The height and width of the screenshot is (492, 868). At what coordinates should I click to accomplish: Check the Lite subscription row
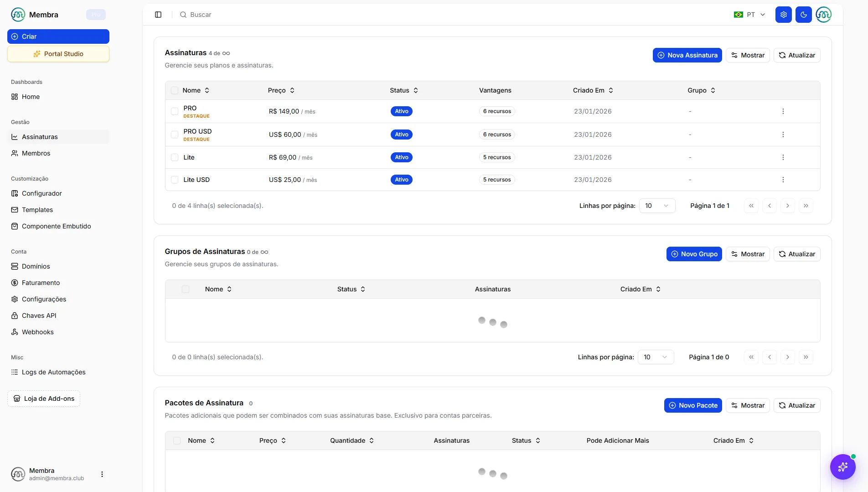[x=175, y=157]
